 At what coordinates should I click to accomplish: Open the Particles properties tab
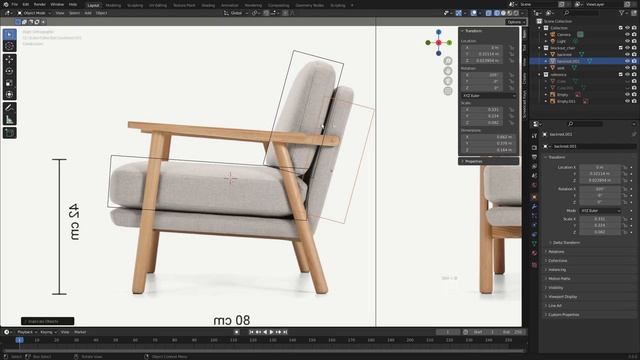pyautogui.click(x=534, y=216)
